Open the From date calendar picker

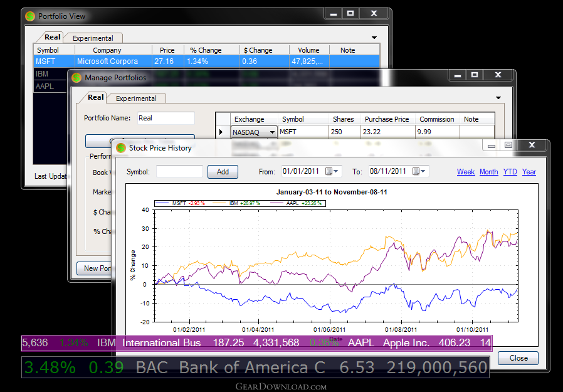pyautogui.click(x=332, y=171)
